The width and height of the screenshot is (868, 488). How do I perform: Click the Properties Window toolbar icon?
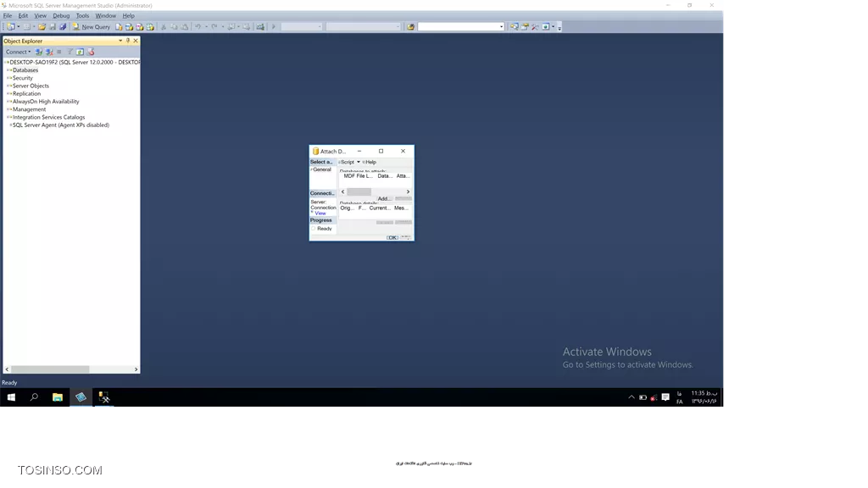(x=525, y=26)
